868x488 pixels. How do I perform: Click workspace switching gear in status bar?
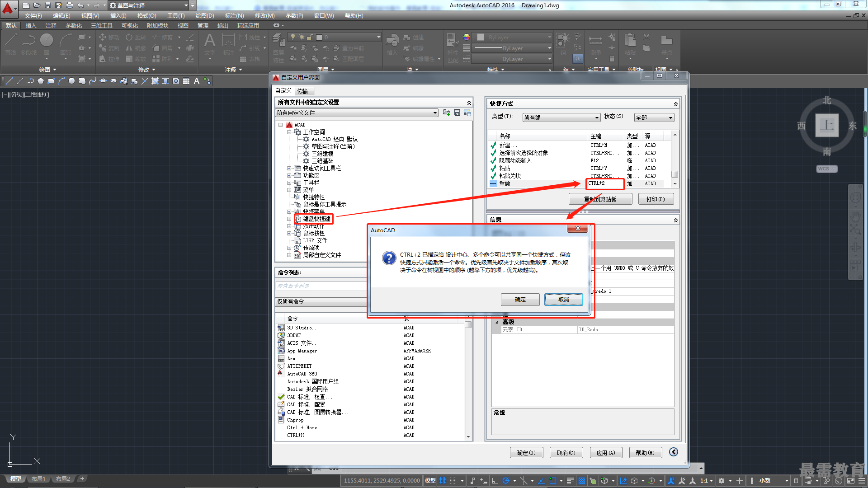point(722,481)
